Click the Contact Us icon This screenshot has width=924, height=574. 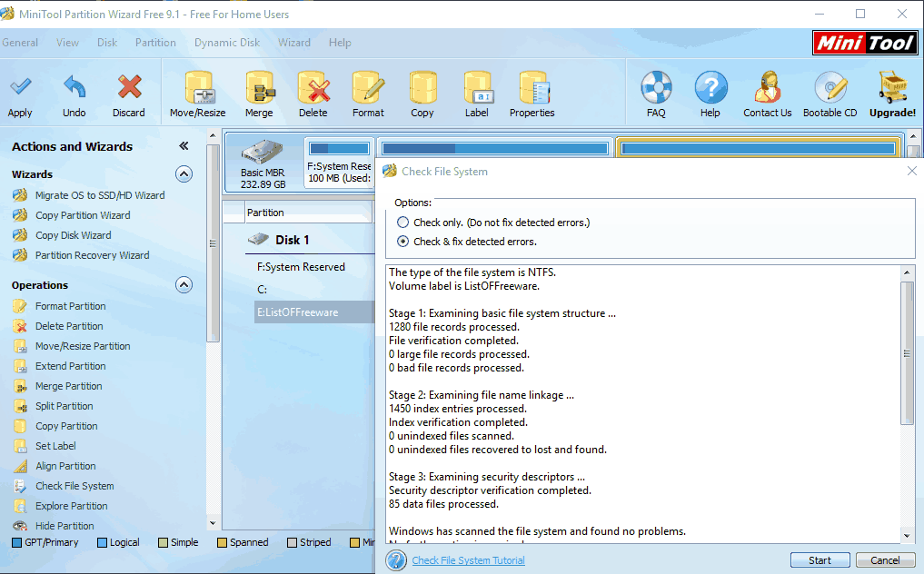[767, 87]
